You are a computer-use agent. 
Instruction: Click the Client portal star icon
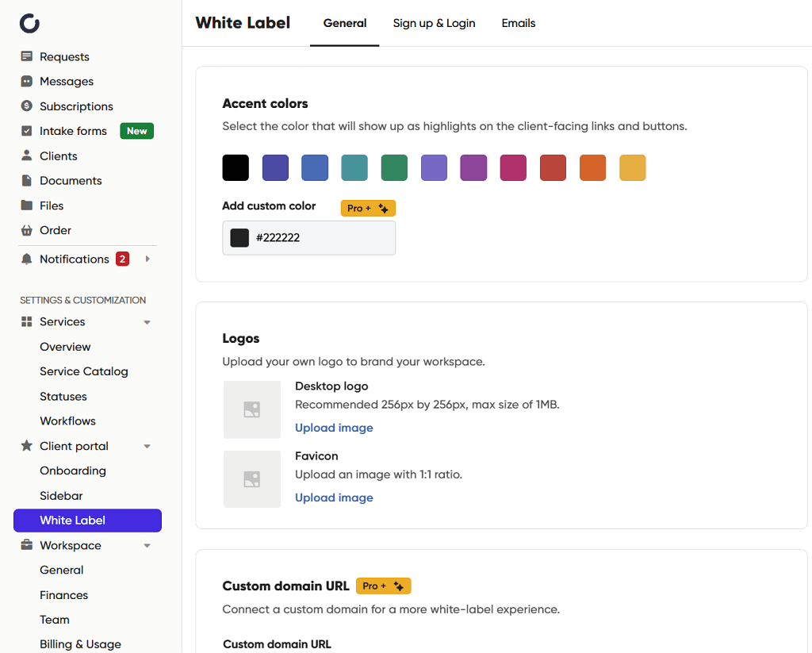[26, 446]
